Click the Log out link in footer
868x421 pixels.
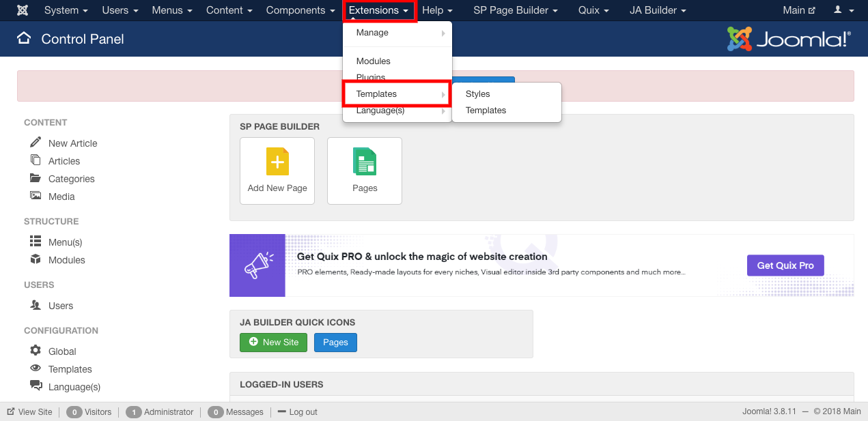pyautogui.click(x=303, y=412)
